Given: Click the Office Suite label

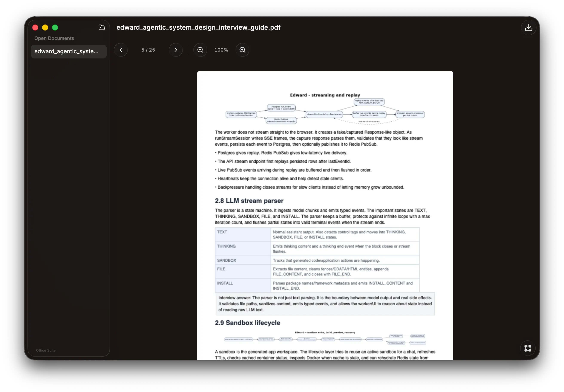Looking at the screenshot, I should coord(46,350).
